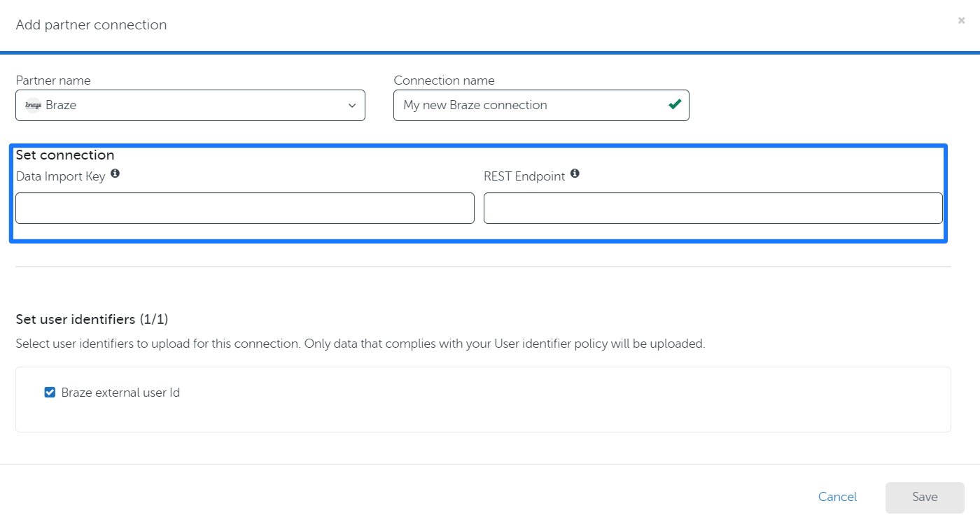Viewport: 980px width, 529px height.
Task: Click the Braze external user Id label
Action: 121,393
